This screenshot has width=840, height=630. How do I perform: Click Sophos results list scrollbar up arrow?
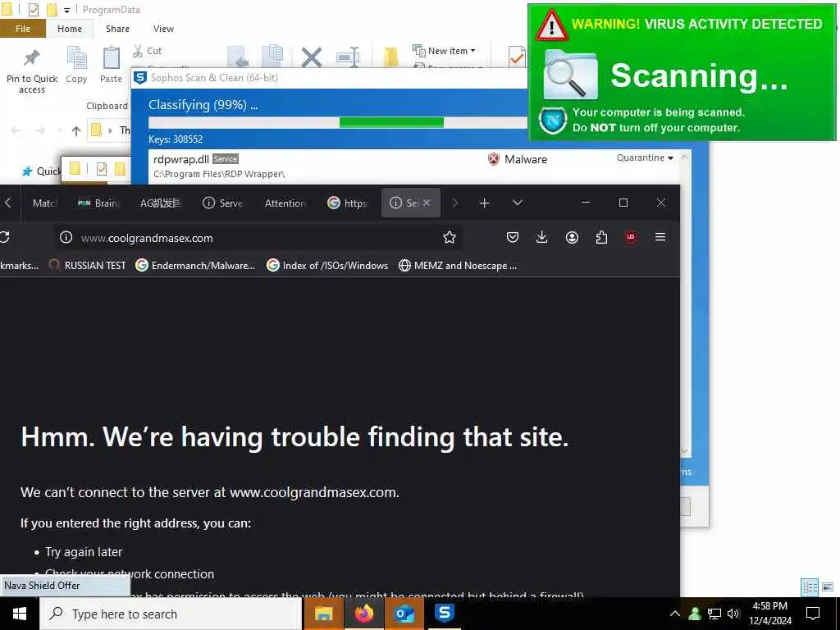click(685, 157)
